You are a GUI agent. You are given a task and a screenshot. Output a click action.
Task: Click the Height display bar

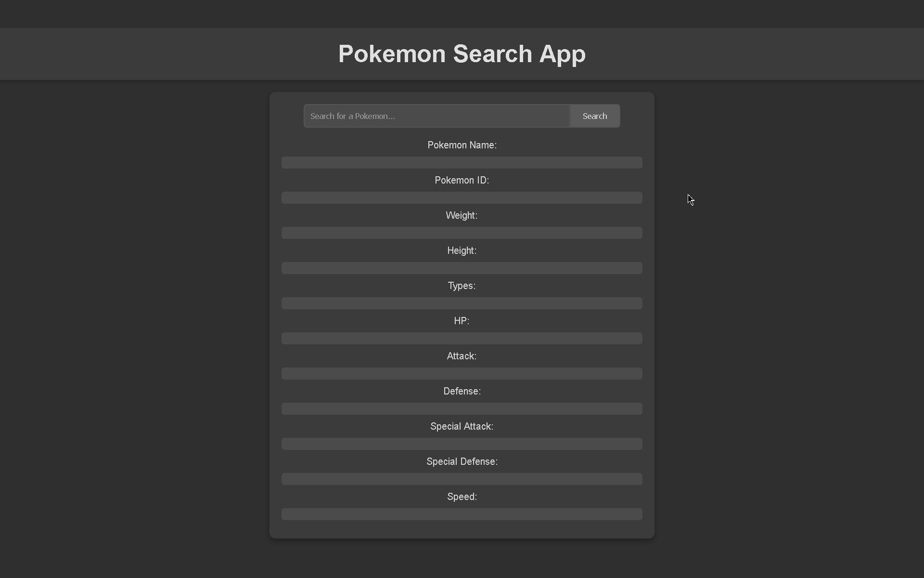coord(462,268)
